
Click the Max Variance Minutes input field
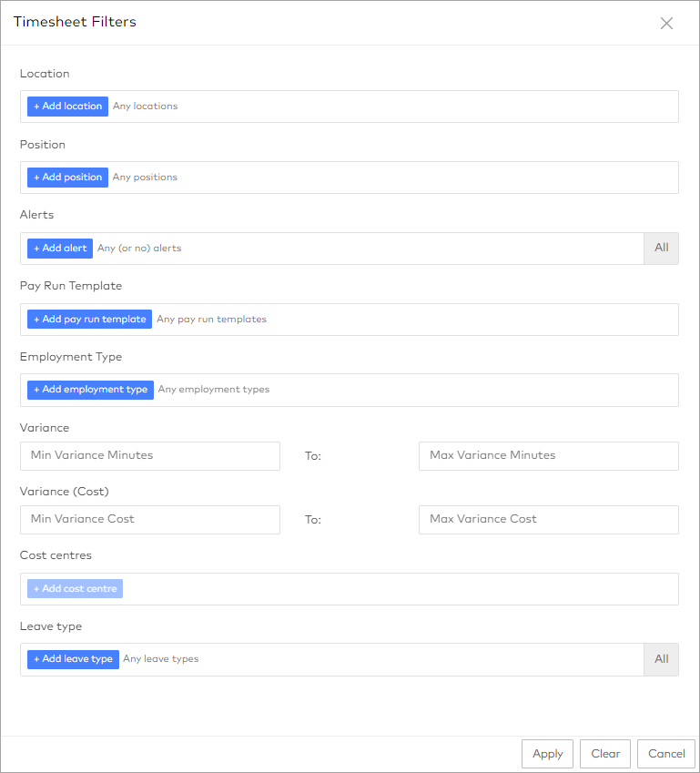tap(547, 455)
